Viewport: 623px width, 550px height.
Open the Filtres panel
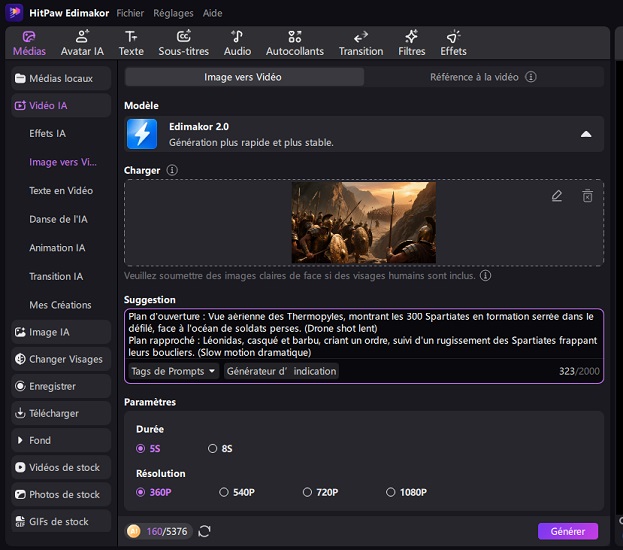pos(412,43)
